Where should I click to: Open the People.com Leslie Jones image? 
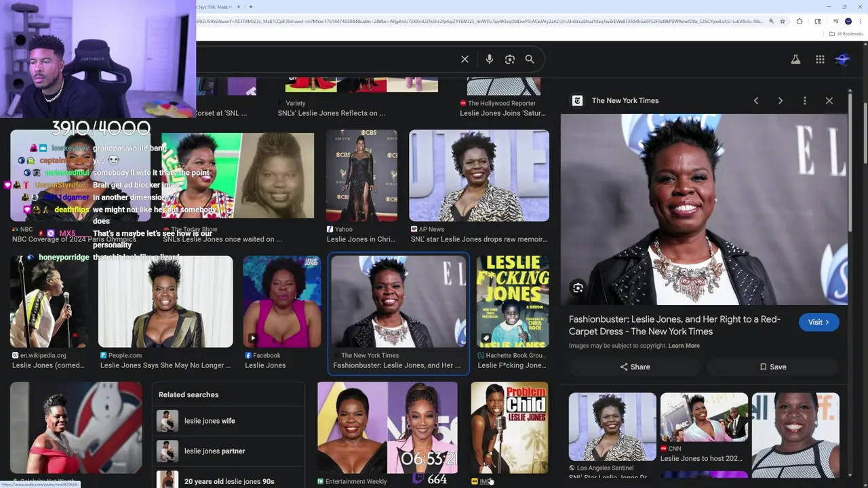tap(165, 302)
